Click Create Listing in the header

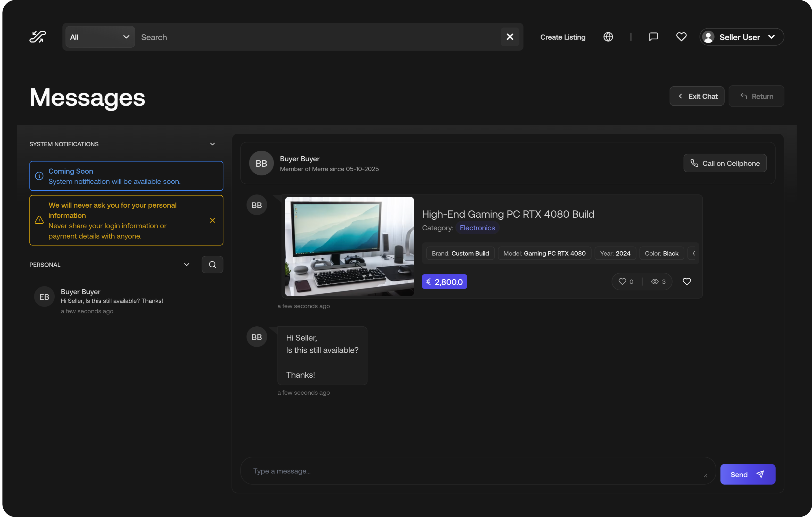tap(562, 37)
